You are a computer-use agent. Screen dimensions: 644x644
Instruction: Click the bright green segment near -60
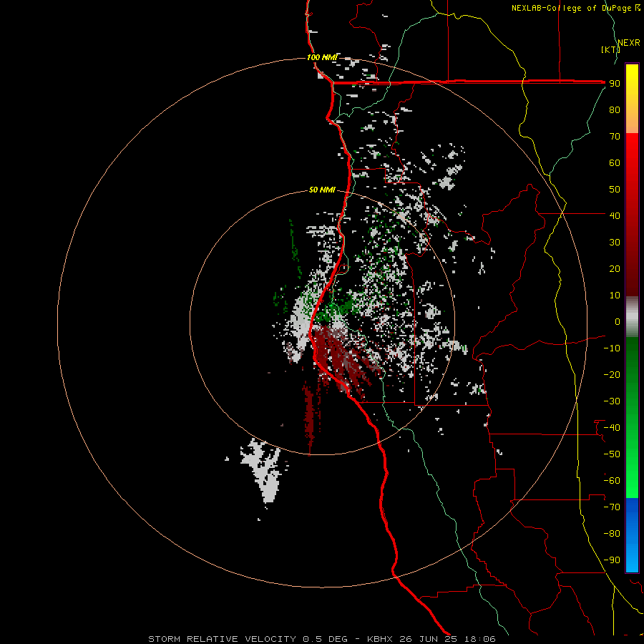632,482
